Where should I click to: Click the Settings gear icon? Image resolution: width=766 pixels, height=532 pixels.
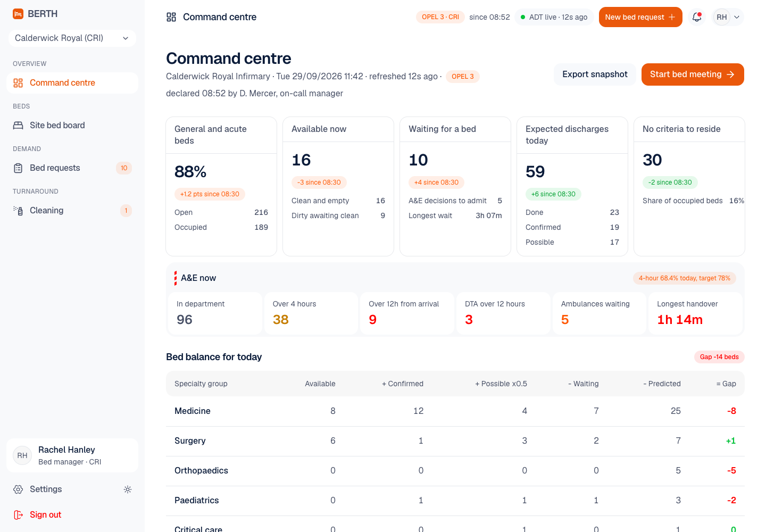(18, 489)
